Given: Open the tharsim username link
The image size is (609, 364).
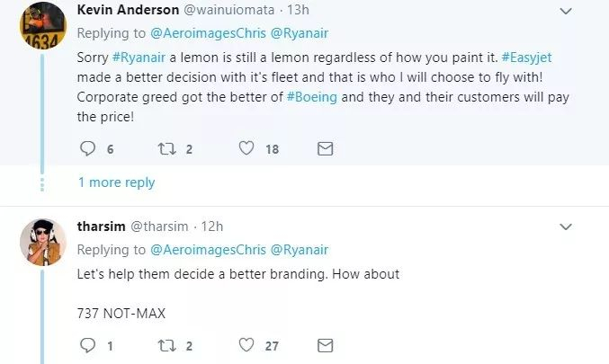Looking at the screenshot, I should [x=159, y=226].
